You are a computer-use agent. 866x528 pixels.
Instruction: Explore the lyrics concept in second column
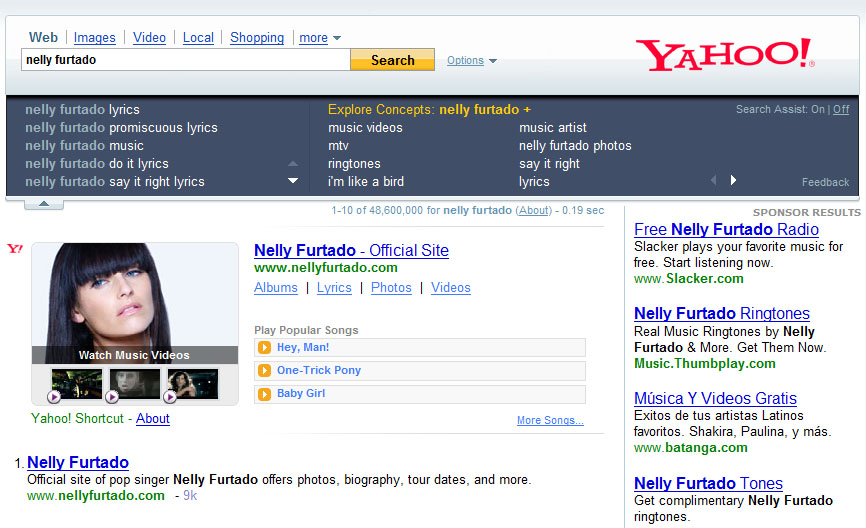pos(534,182)
